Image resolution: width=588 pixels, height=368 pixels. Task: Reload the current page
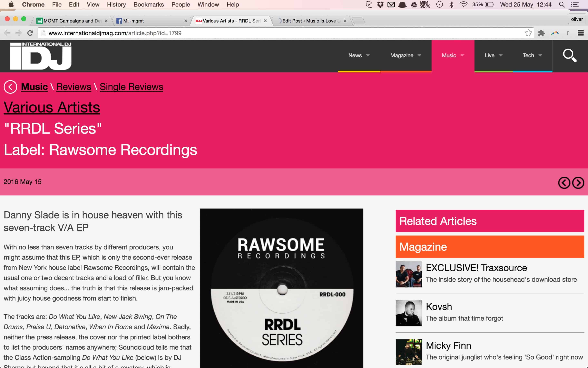click(x=30, y=33)
